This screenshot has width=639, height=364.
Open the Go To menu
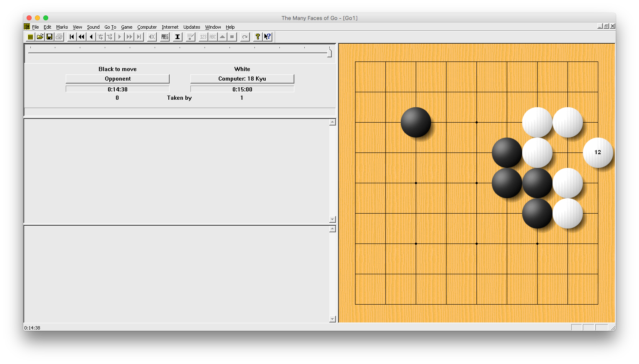110,27
